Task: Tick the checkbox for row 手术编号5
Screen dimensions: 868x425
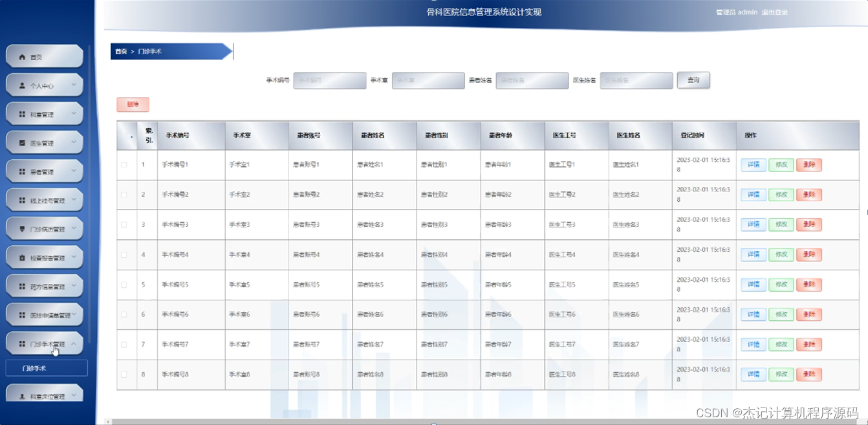Action: pos(124,285)
